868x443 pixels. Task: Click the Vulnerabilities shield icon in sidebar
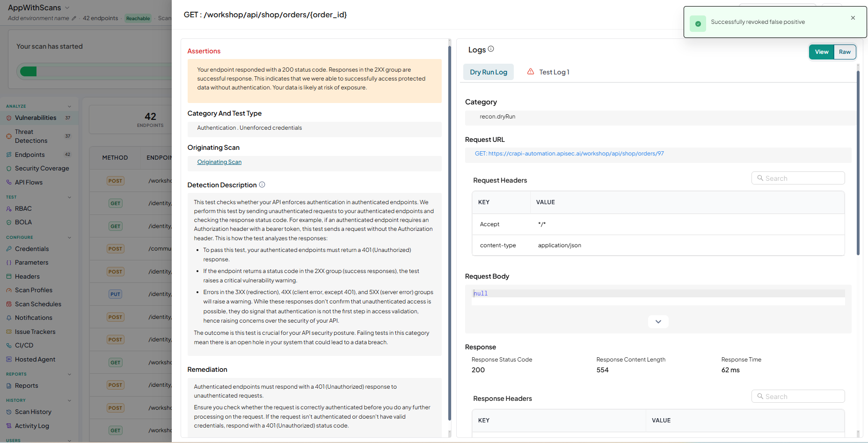click(x=9, y=118)
